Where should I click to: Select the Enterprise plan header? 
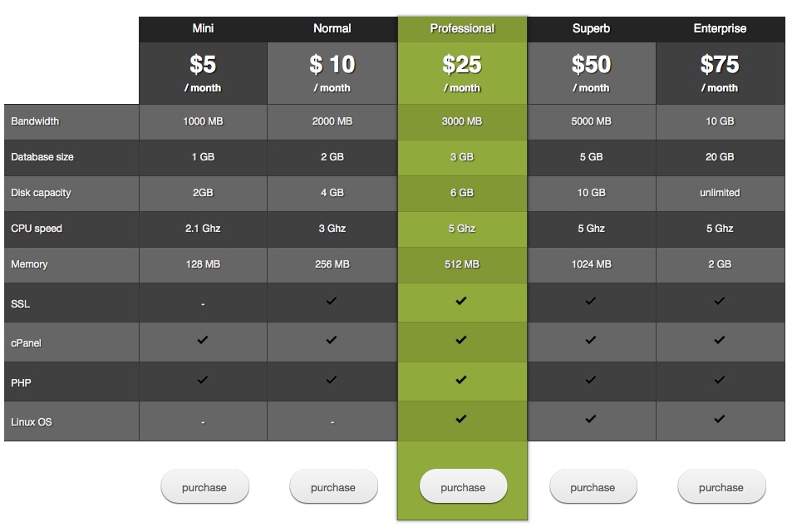tap(720, 29)
